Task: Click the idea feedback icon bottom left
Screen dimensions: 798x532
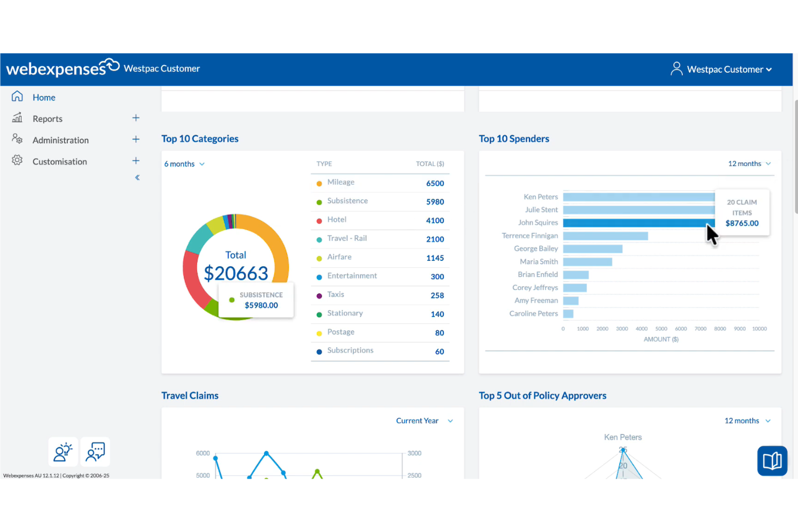Action: [63, 452]
